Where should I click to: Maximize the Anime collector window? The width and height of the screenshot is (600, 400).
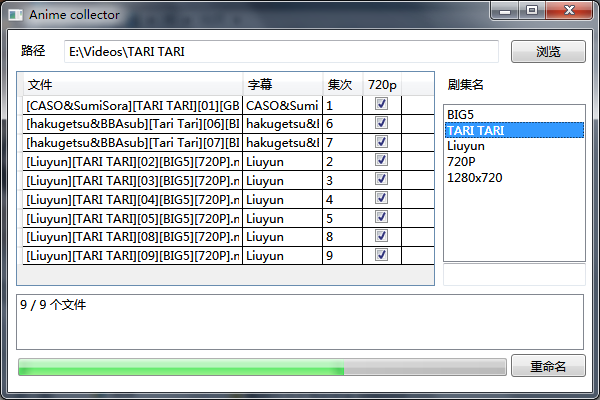pyautogui.click(x=531, y=11)
